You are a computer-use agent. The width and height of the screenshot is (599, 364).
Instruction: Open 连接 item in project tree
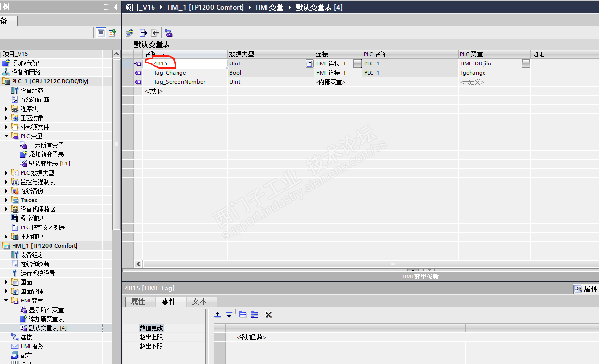coord(26,337)
